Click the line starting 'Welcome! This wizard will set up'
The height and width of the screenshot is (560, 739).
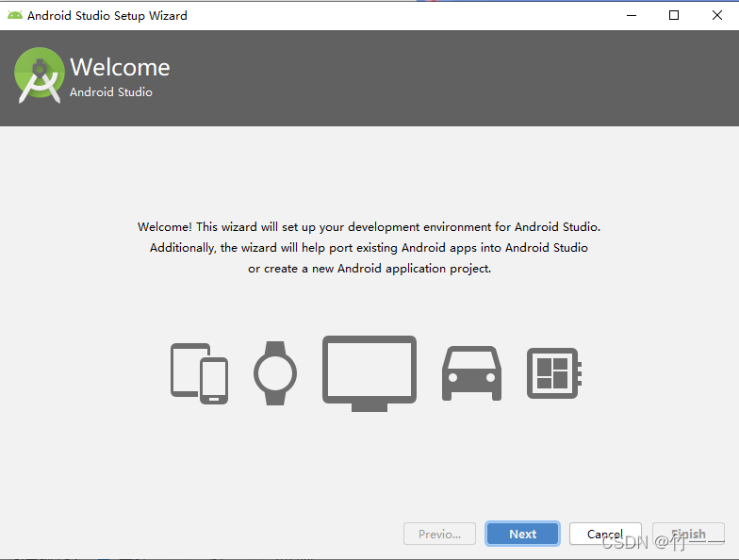[x=369, y=226]
